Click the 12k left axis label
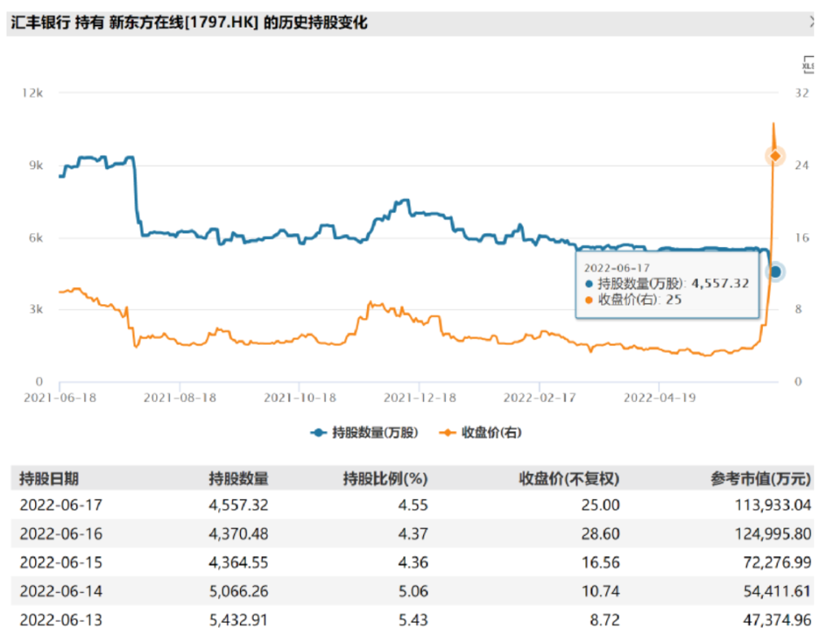 [x=33, y=93]
